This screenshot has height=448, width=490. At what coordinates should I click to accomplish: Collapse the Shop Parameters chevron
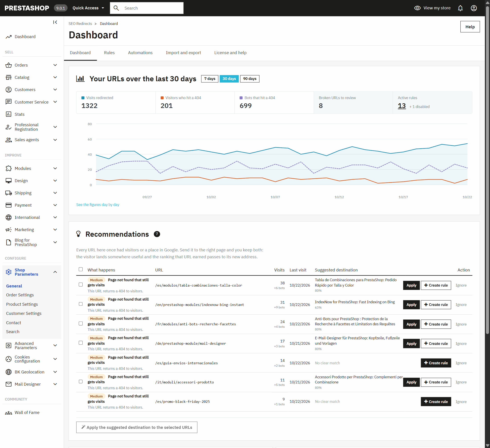point(55,272)
